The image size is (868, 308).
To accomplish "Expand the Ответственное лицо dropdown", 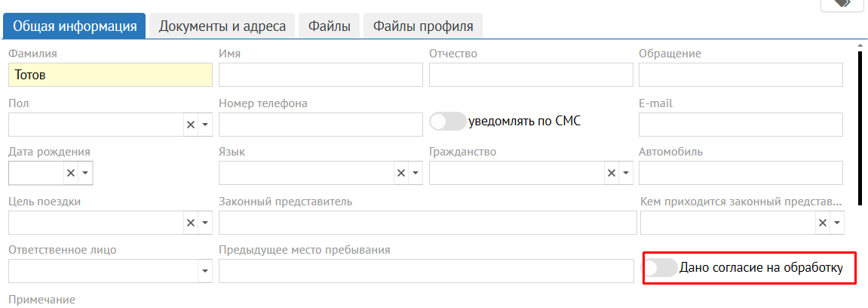I will (204, 271).
